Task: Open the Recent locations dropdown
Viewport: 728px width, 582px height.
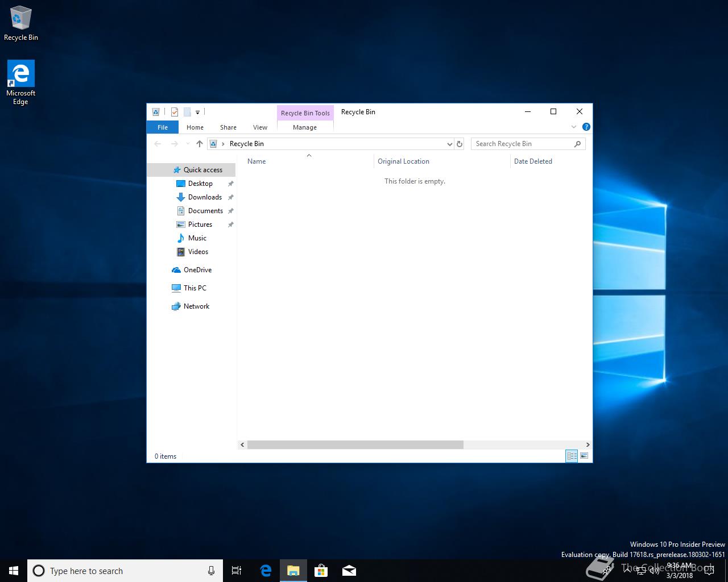Action: [188, 144]
